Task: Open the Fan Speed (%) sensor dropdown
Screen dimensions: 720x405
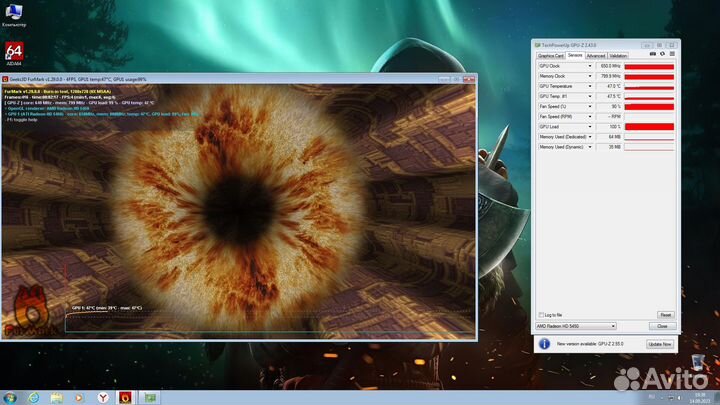Action: click(x=590, y=107)
